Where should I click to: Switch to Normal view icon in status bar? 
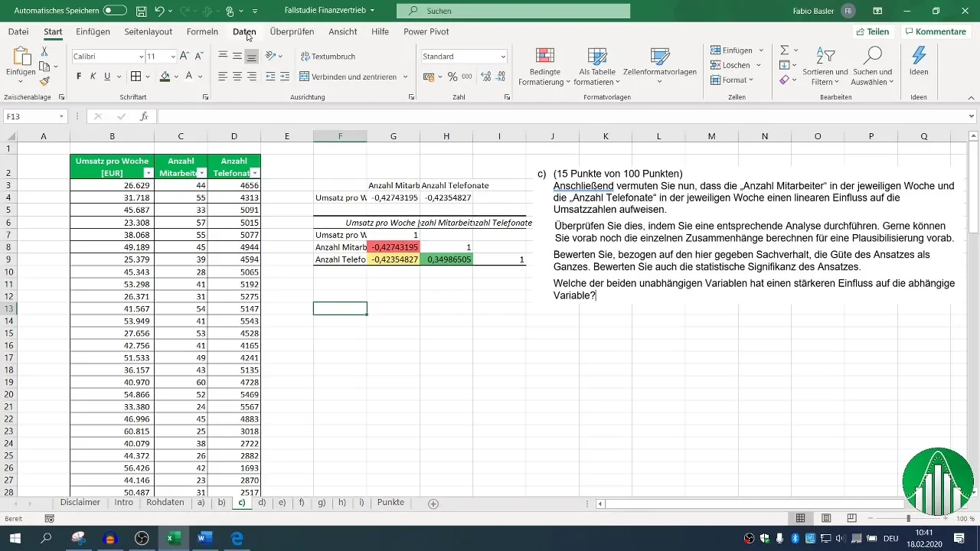pos(801,518)
